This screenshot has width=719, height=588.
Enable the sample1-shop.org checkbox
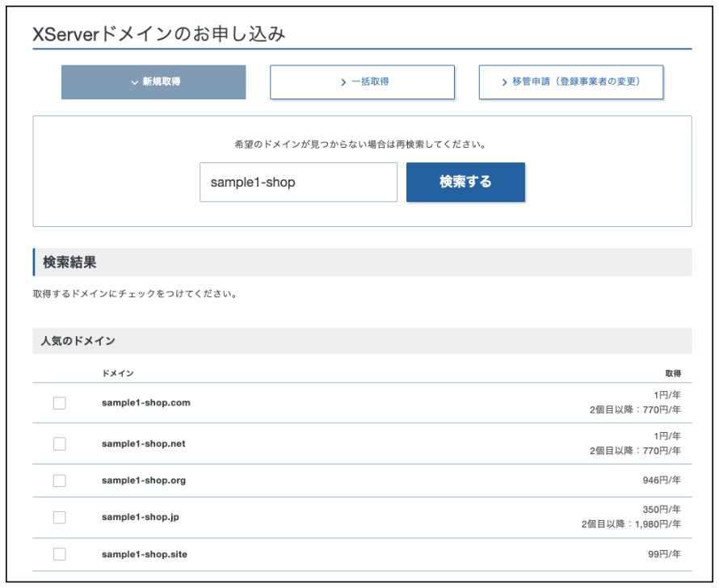pos(60,481)
